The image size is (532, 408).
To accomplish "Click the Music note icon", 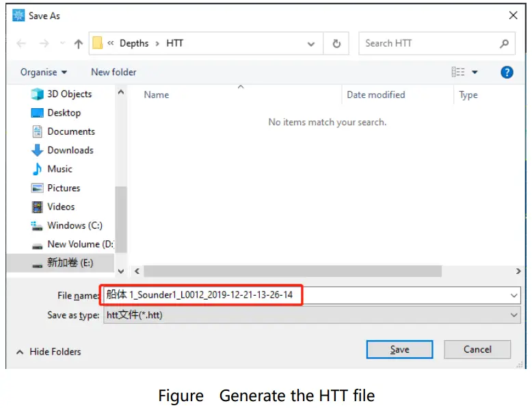I will pos(37,169).
